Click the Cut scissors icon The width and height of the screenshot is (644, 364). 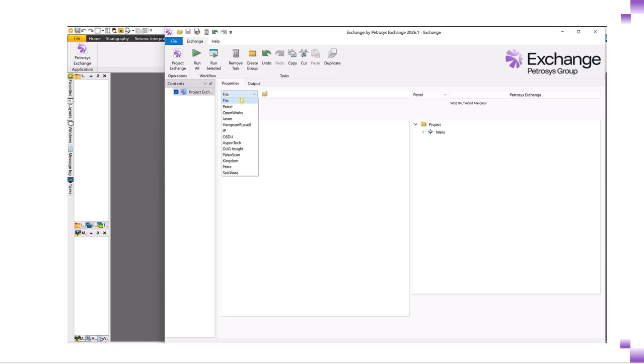pos(304,53)
